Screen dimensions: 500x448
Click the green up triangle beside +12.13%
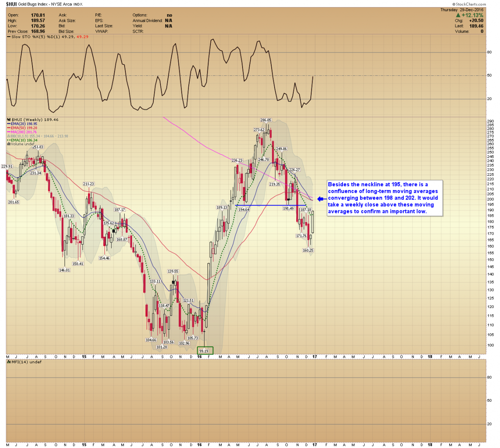coord(458,15)
